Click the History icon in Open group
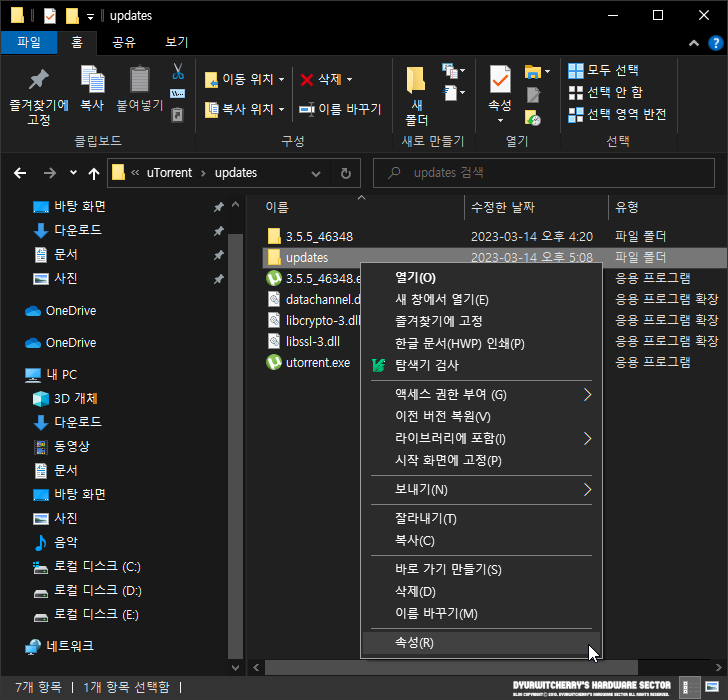This screenshot has width=728, height=700. tap(533, 117)
